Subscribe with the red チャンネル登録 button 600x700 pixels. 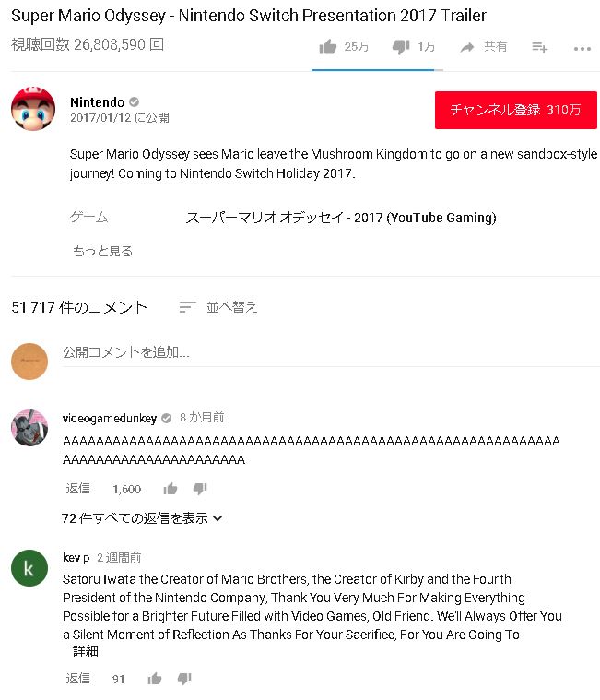[516, 111]
